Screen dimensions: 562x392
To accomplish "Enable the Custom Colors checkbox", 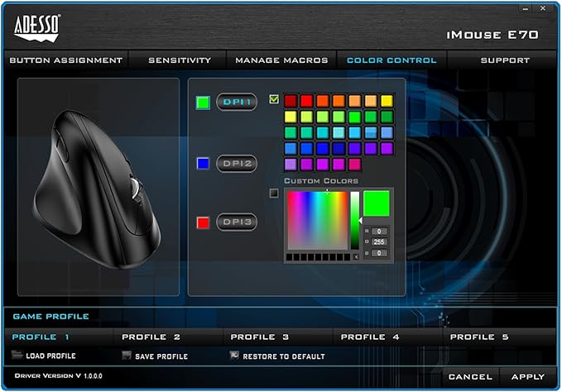I will click(x=274, y=194).
